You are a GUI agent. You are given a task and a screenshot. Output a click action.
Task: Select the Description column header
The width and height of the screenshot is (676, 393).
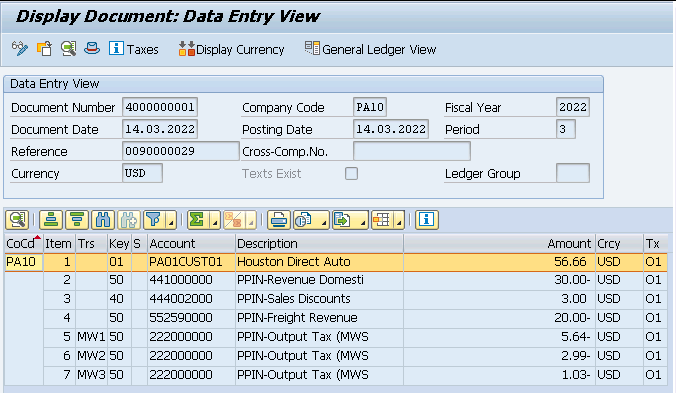[319, 243]
